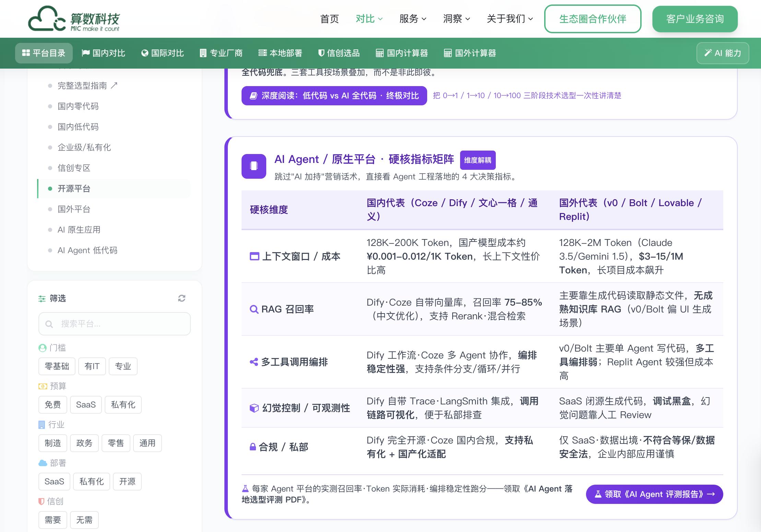761x532 pixels.
Task: Select AI Agent 低代码 in sidebar
Action: 87,250
